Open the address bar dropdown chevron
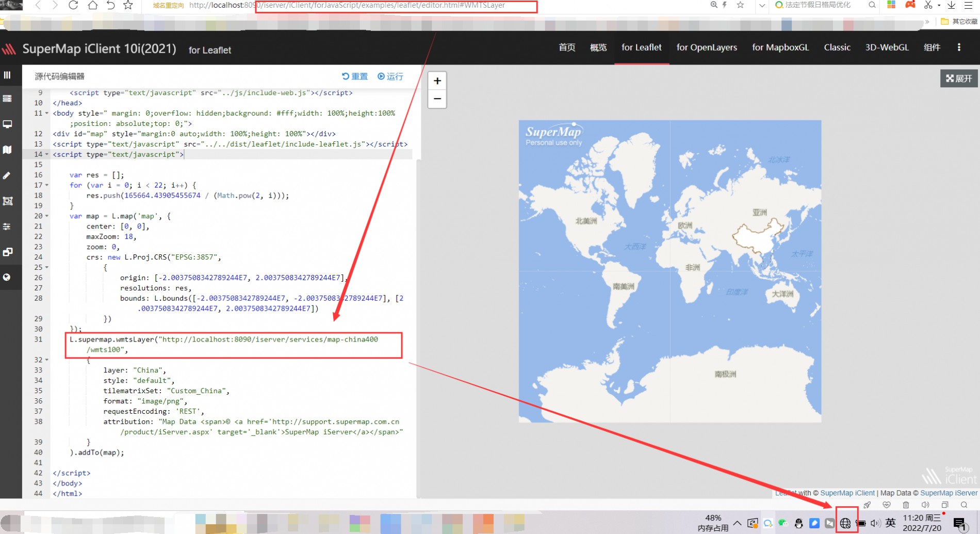 (x=762, y=5)
